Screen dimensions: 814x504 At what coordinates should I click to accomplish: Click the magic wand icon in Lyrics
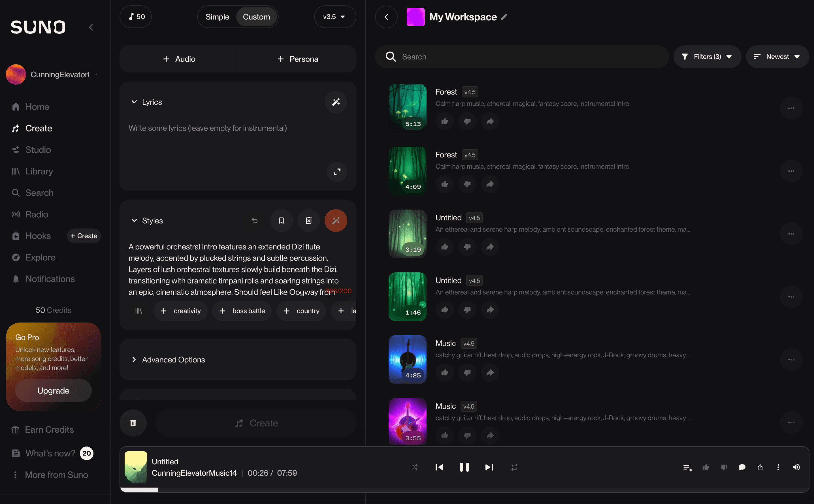(336, 102)
